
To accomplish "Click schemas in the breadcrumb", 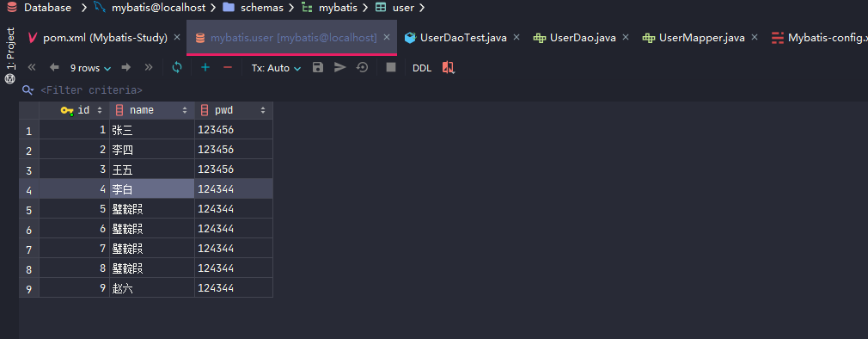I will pos(262,8).
